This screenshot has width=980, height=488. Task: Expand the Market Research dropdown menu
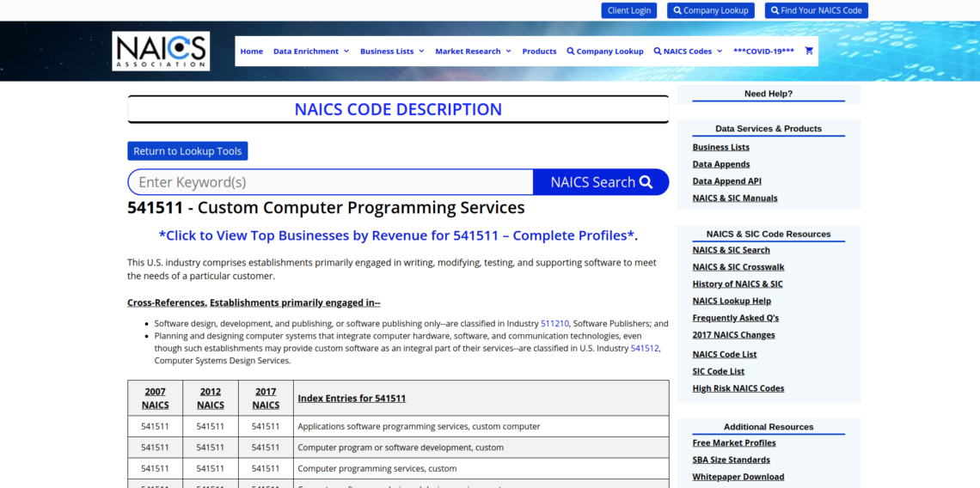[x=473, y=51]
